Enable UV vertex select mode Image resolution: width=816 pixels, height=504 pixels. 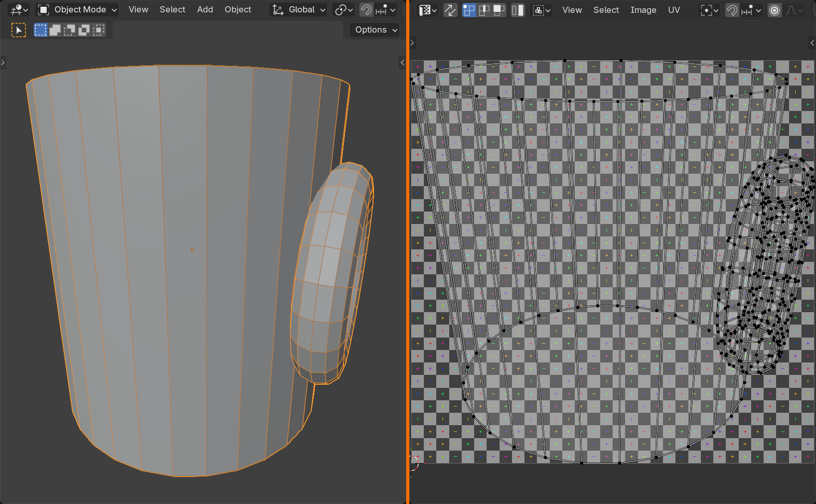pos(469,10)
